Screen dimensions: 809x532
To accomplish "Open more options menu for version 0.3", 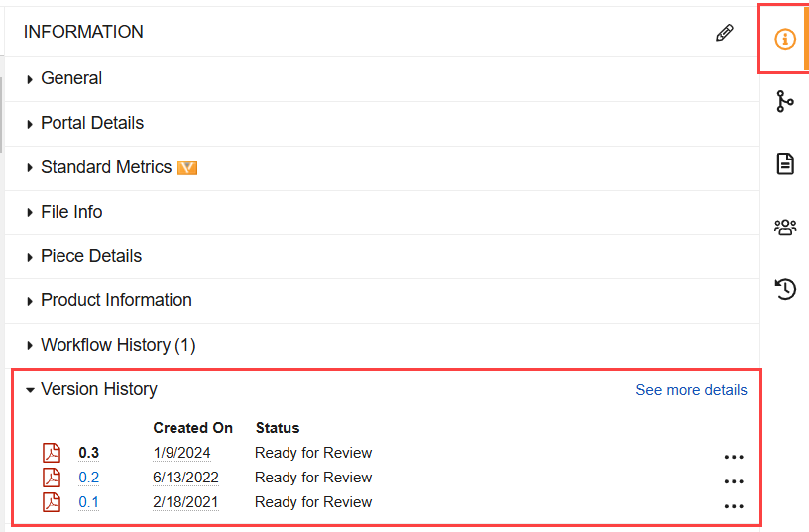I will pyautogui.click(x=734, y=458).
